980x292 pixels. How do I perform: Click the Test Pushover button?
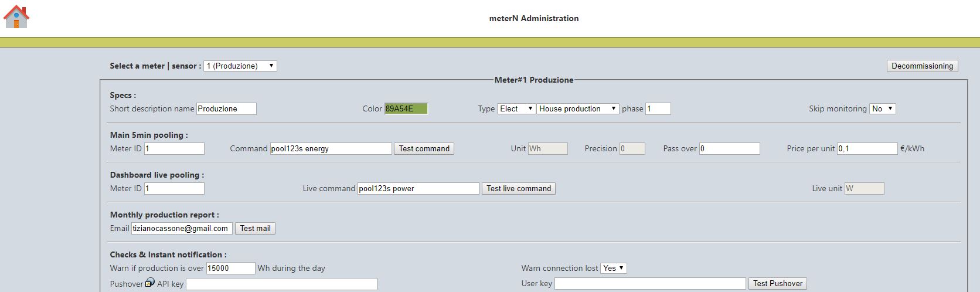click(x=778, y=283)
